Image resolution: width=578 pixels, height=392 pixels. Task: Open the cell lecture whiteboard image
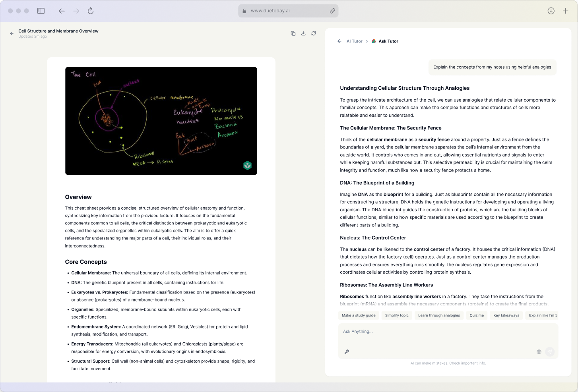coord(161,121)
